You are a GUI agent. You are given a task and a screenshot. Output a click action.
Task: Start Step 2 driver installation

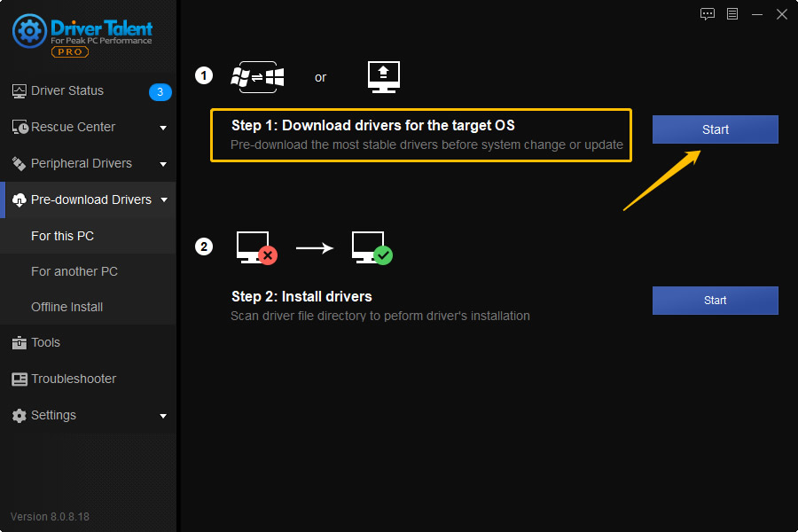715,301
